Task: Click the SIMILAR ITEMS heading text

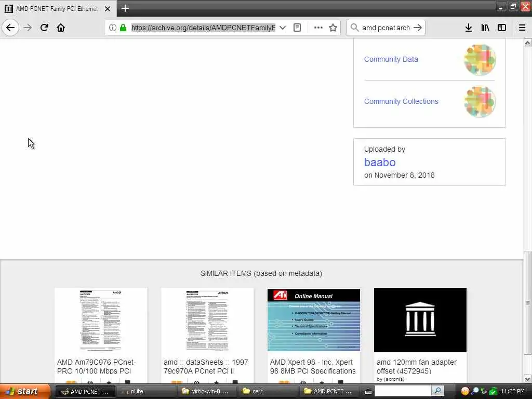Action: [x=261, y=273]
